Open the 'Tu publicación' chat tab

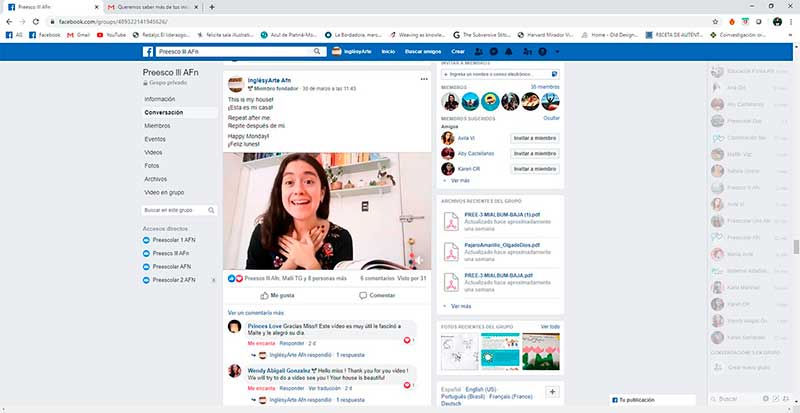653,400
